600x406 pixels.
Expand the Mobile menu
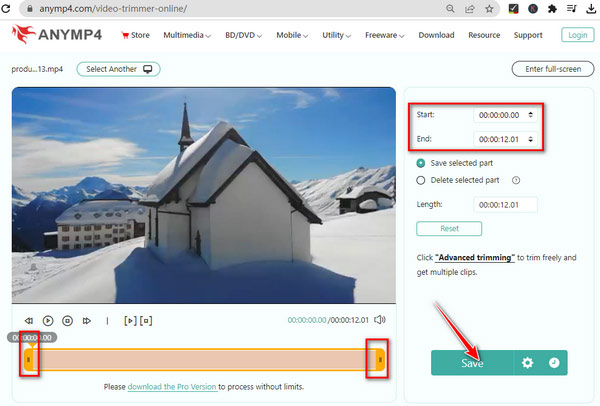tap(292, 35)
